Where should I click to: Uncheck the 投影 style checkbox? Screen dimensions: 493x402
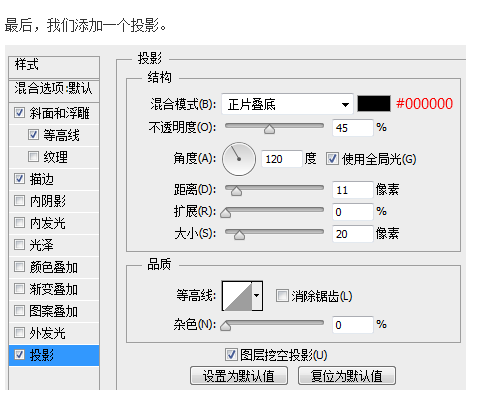pyautogui.click(x=19, y=355)
